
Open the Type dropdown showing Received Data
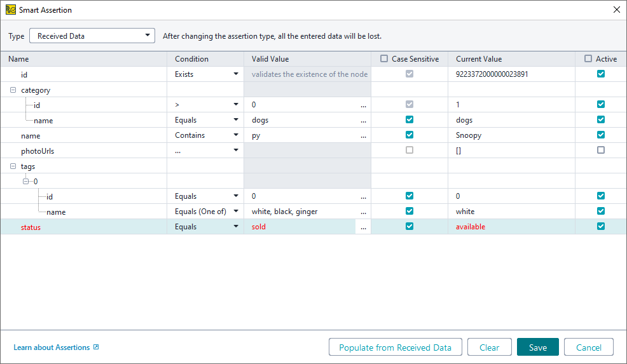[92, 36]
